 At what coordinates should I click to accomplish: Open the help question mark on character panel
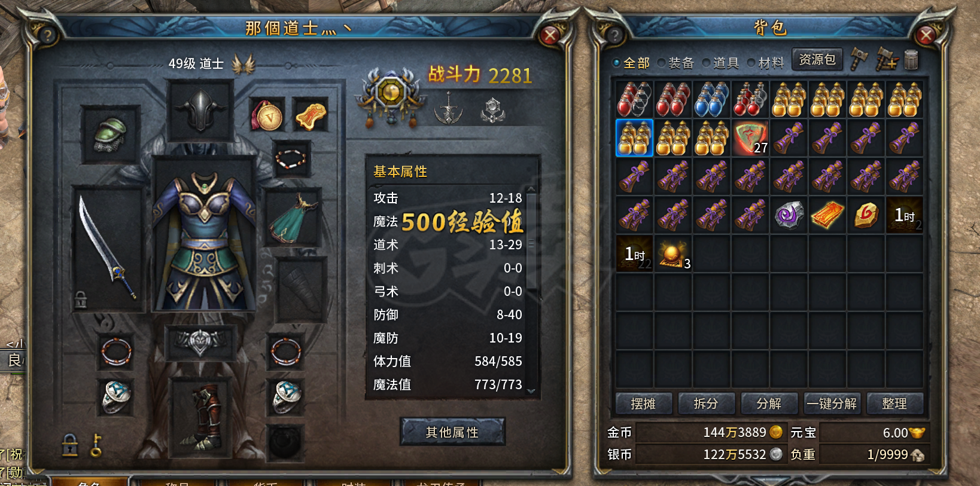pyautogui.click(x=47, y=35)
